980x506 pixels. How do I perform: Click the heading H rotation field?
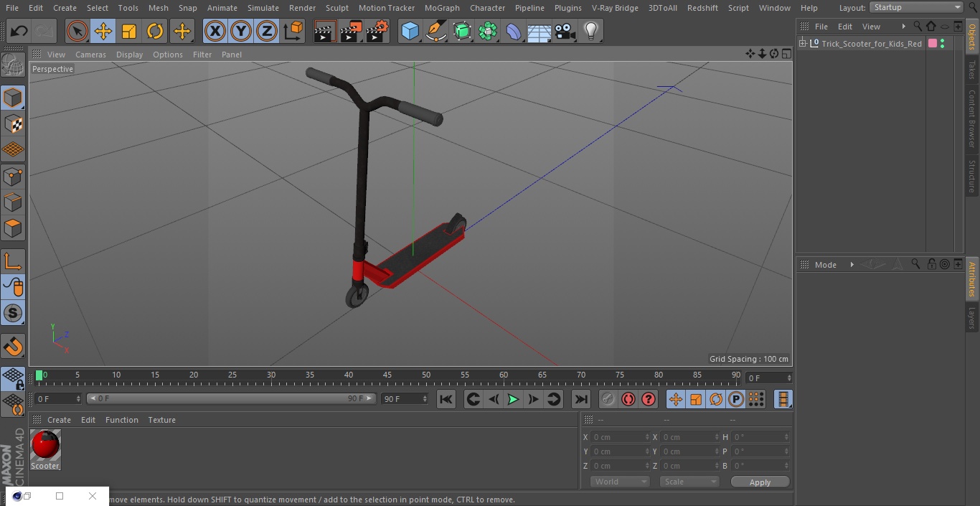(x=761, y=437)
